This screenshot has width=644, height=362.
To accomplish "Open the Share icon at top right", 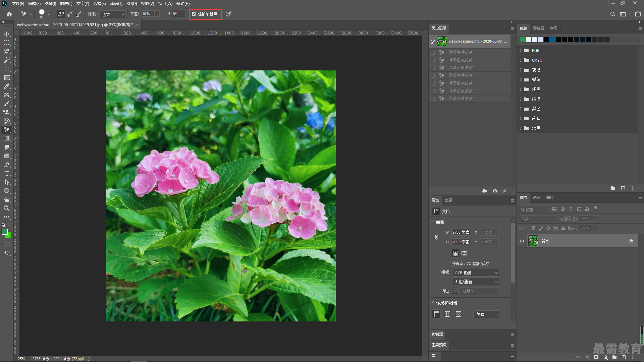I will [x=638, y=14].
